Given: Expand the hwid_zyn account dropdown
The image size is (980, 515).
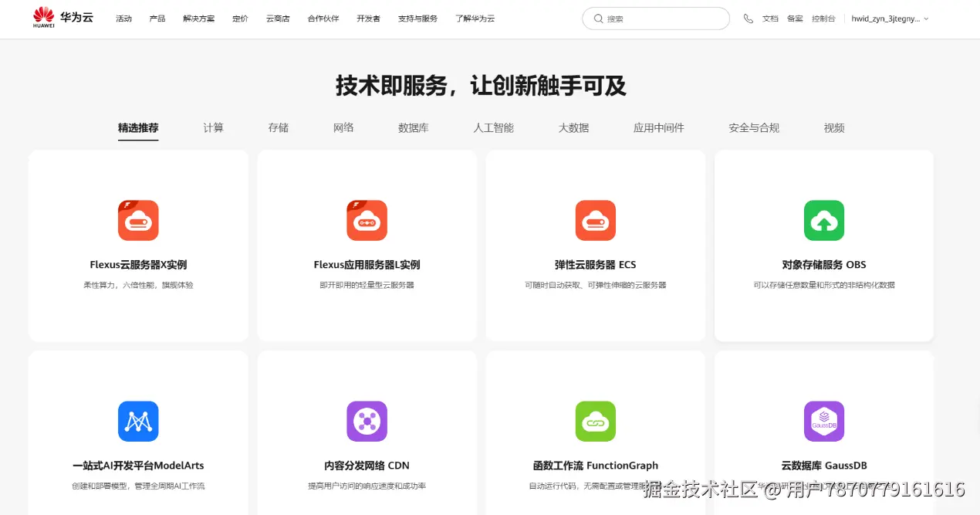Looking at the screenshot, I should [890, 19].
